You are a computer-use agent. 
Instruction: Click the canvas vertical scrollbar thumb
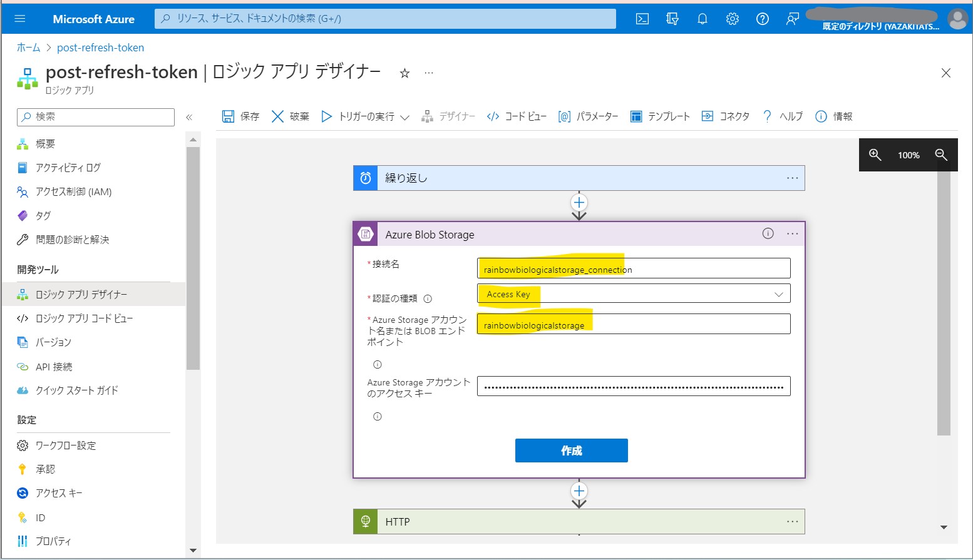(944, 302)
